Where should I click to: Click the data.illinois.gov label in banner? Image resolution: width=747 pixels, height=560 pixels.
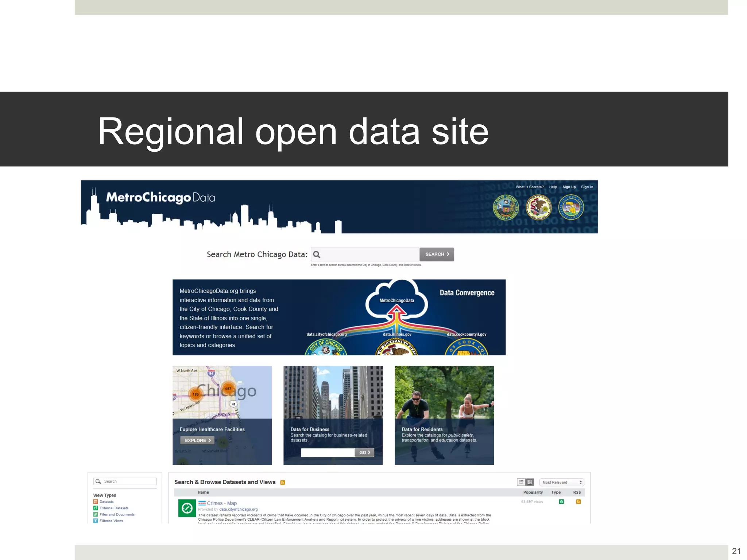[x=397, y=334]
